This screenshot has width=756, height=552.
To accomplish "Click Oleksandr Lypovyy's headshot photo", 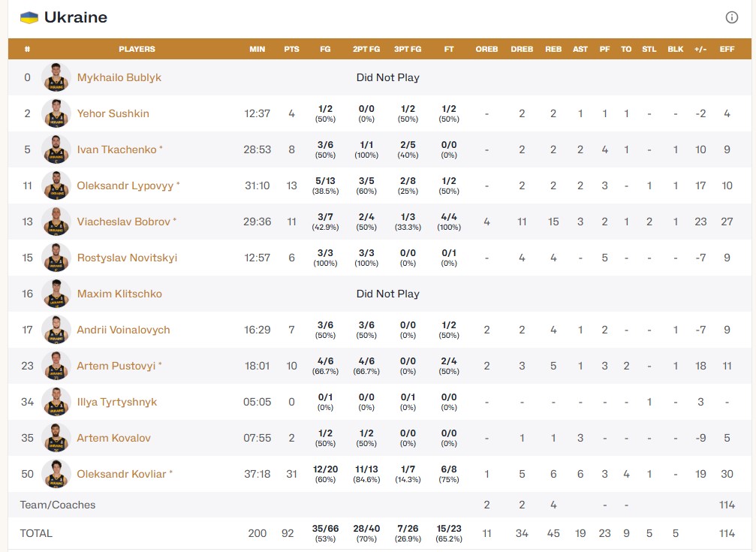I will point(56,186).
